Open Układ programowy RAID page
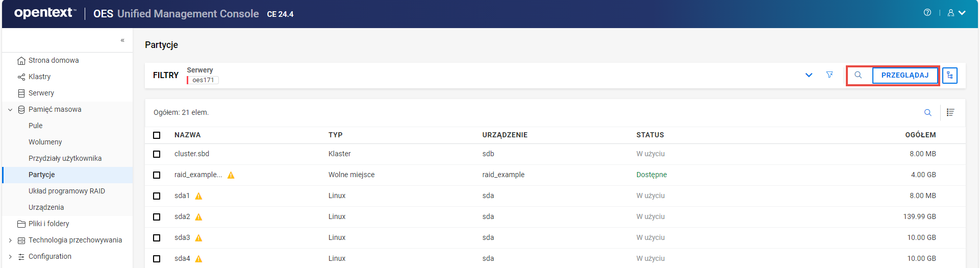980x268 pixels. tap(66, 191)
